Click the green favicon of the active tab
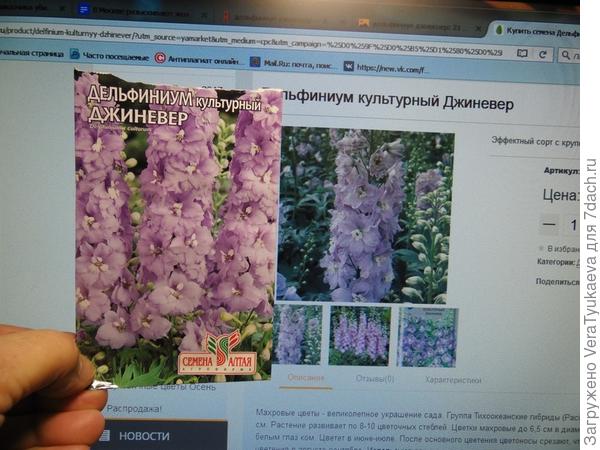This screenshot has width=600, height=450. pyautogui.click(x=499, y=30)
